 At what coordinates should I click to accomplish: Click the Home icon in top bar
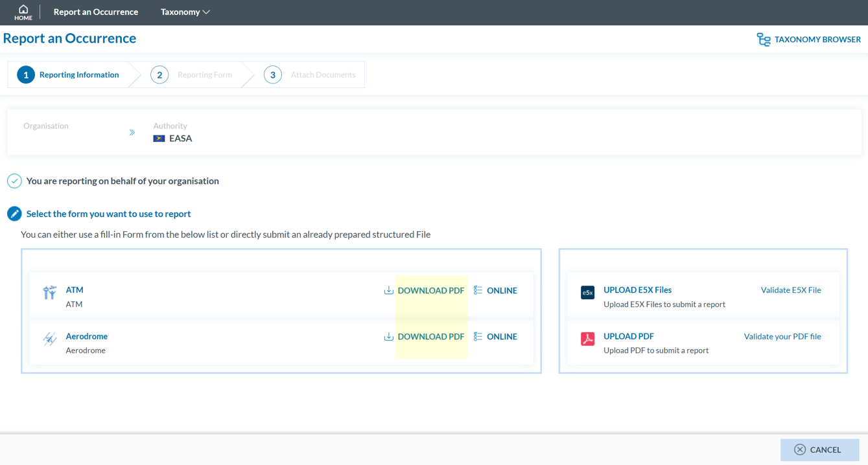pos(23,12)
